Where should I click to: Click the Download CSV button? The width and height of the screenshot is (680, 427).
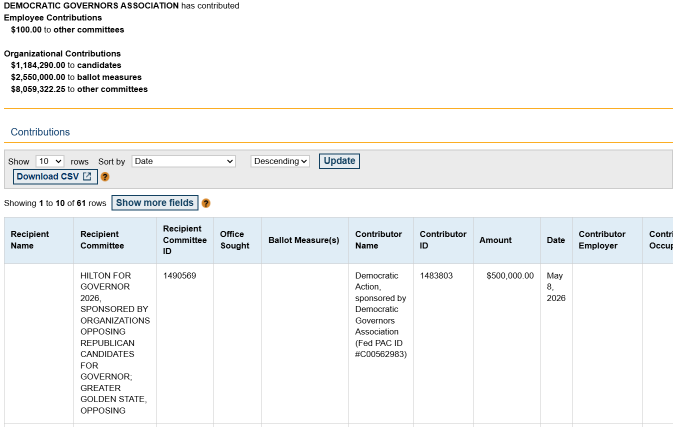tap(55, 176)
